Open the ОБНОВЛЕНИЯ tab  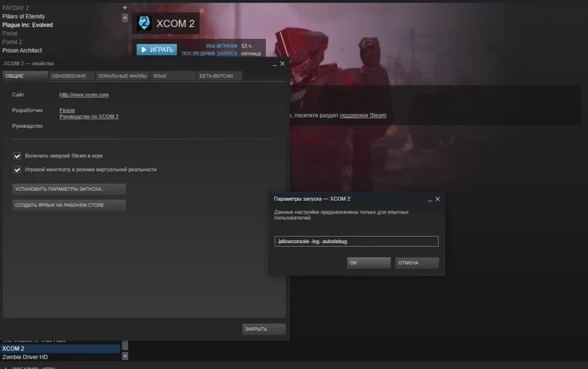71,76
